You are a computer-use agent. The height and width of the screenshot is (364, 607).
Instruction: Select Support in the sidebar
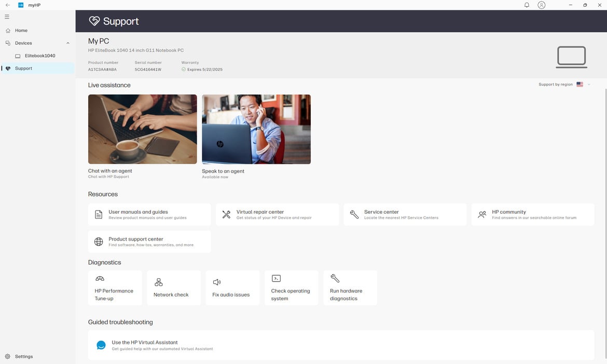[x=37, y=68]
